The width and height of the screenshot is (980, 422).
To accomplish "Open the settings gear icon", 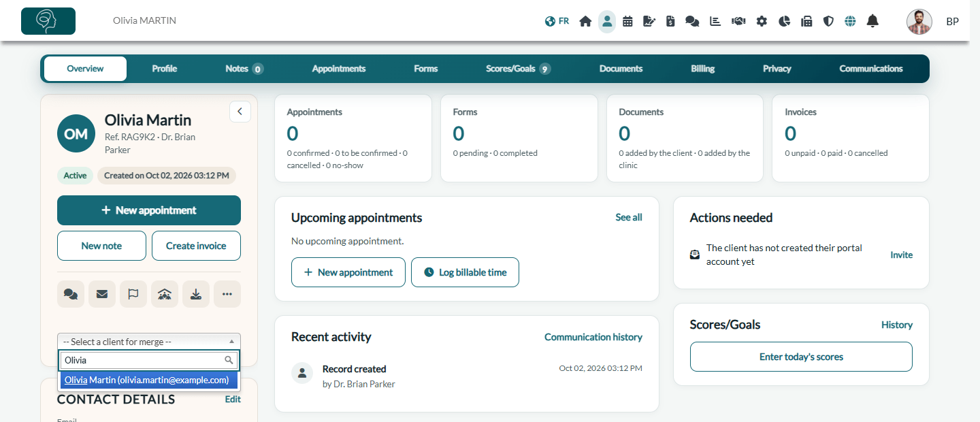I will (762, 21).
